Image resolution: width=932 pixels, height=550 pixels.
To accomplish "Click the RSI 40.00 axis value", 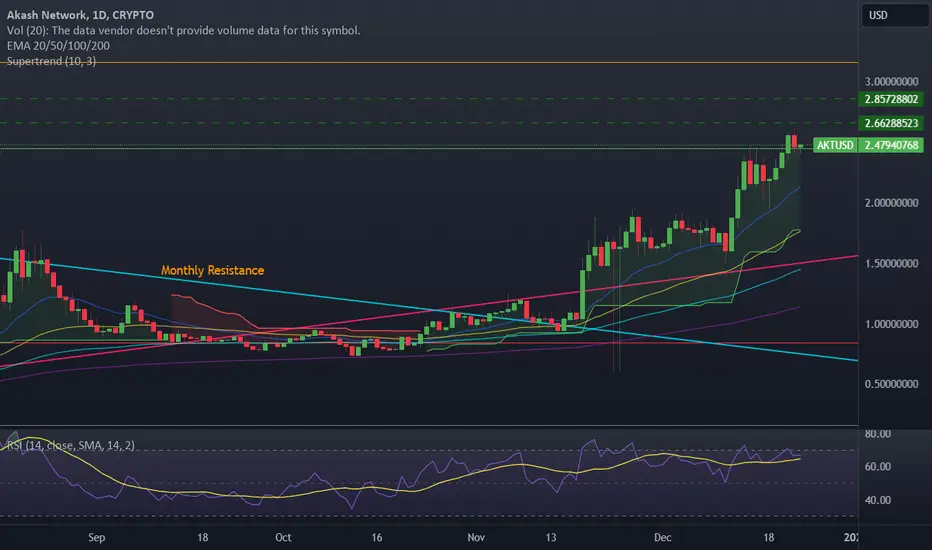I will 877,500.
